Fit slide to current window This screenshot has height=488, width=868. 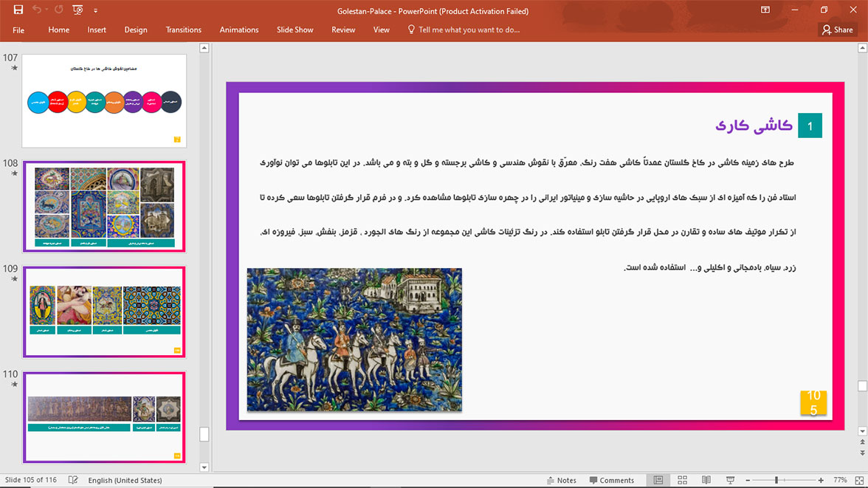859,480
